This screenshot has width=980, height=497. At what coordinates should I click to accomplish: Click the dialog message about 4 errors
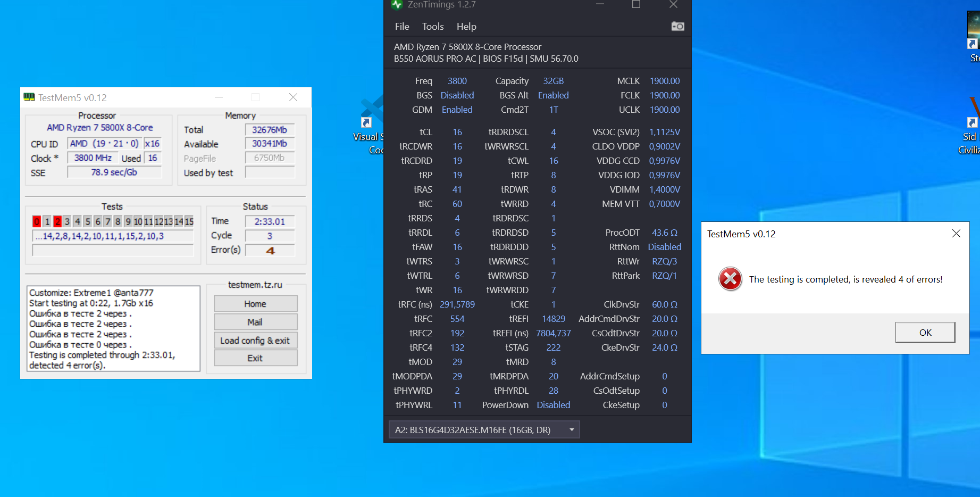845,279
